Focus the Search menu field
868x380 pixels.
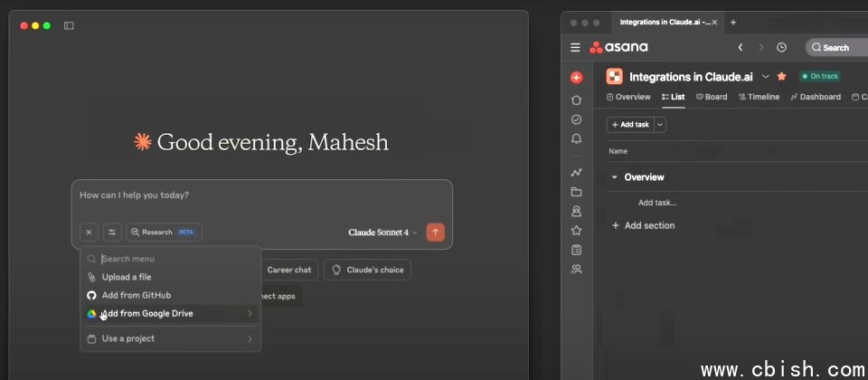(x=171, y=259)
